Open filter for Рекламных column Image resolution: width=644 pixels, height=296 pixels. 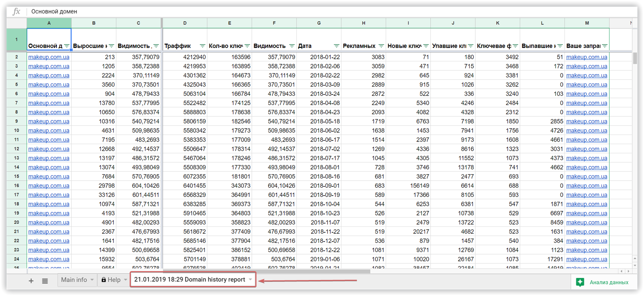click(381, 46)
